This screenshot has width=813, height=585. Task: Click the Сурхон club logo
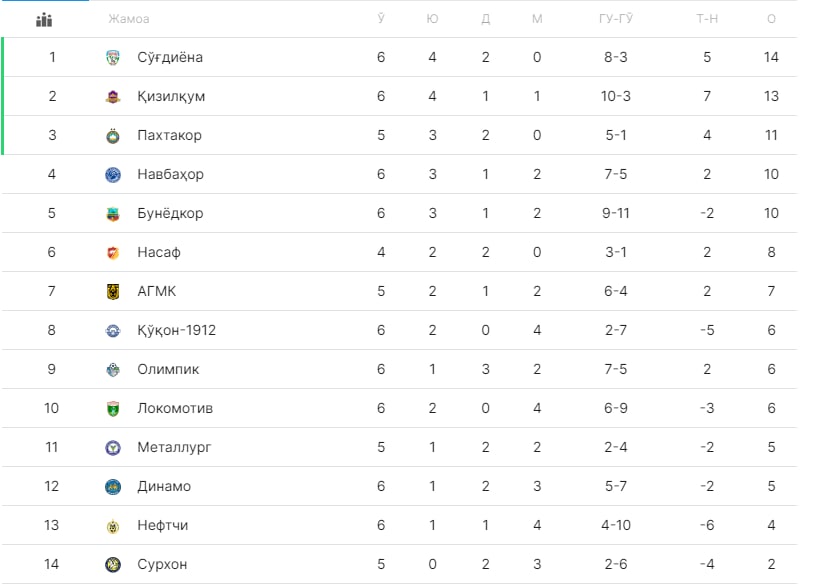[113, 564]
